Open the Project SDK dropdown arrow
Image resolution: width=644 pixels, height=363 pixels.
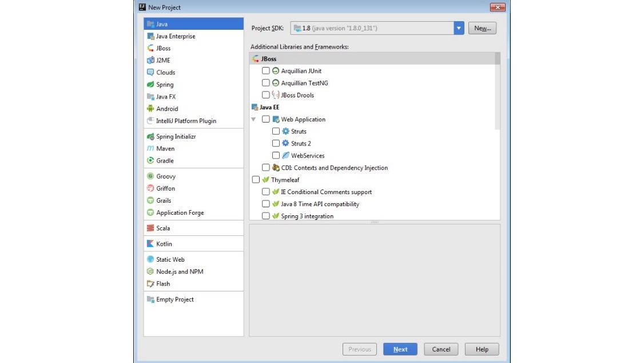(458, 28)
